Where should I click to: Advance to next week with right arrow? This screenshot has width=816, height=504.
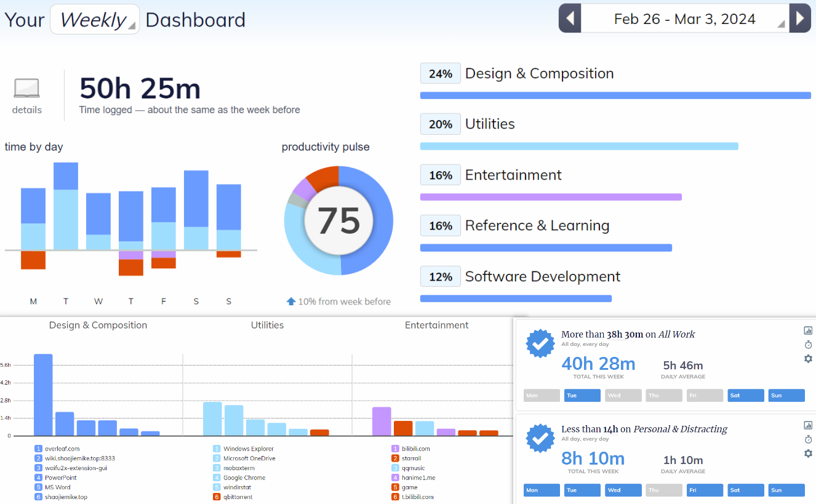click(x=799, y=18)
